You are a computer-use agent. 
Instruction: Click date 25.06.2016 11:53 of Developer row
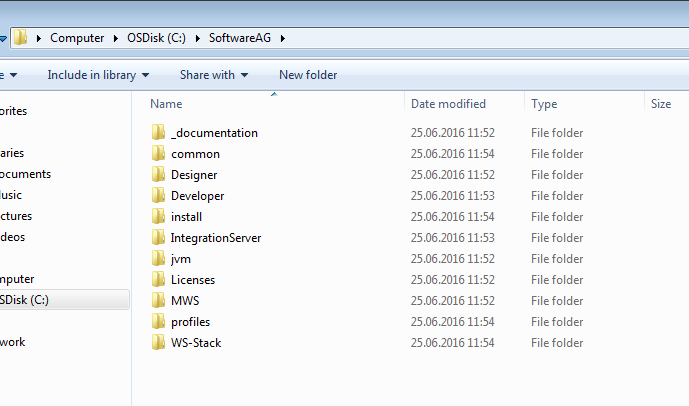453,196
